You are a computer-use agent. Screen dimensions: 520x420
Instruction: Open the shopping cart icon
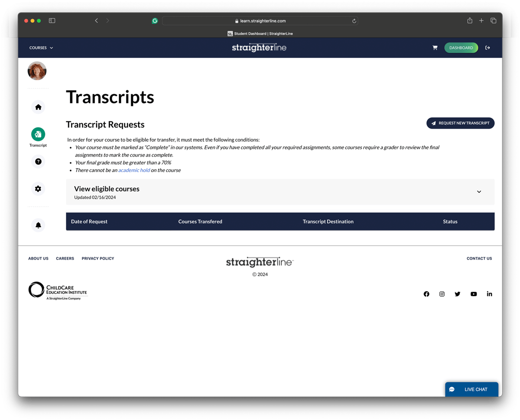[435, 48]
